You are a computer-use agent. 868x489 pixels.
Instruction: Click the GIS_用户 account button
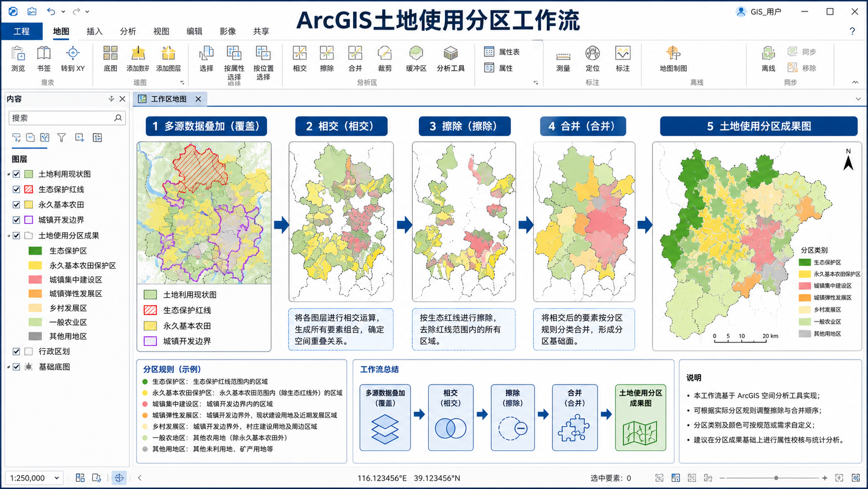[758, 11]
